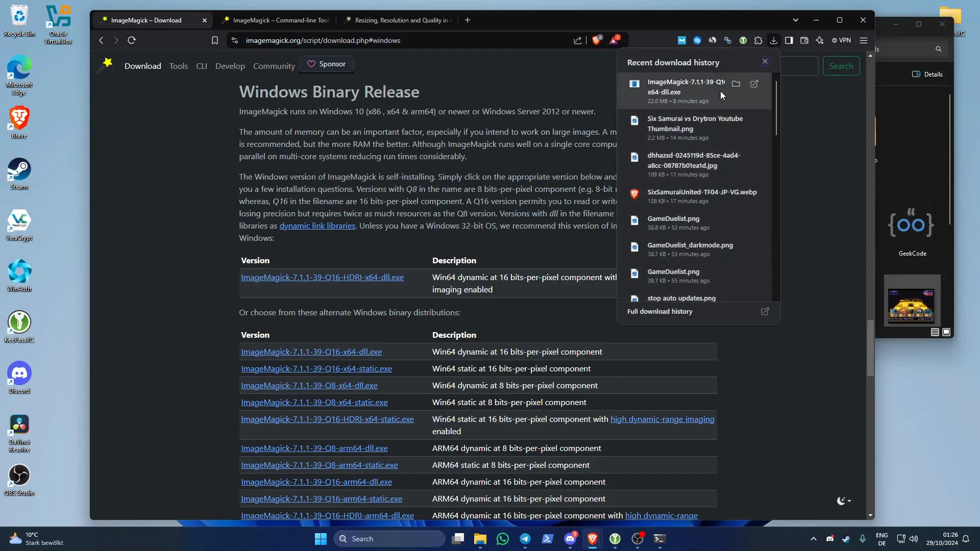Toggle the dark mode moon dropdown
Viewport: 980px width, 551px height.
pyautogui.click(x=844, y=501)
